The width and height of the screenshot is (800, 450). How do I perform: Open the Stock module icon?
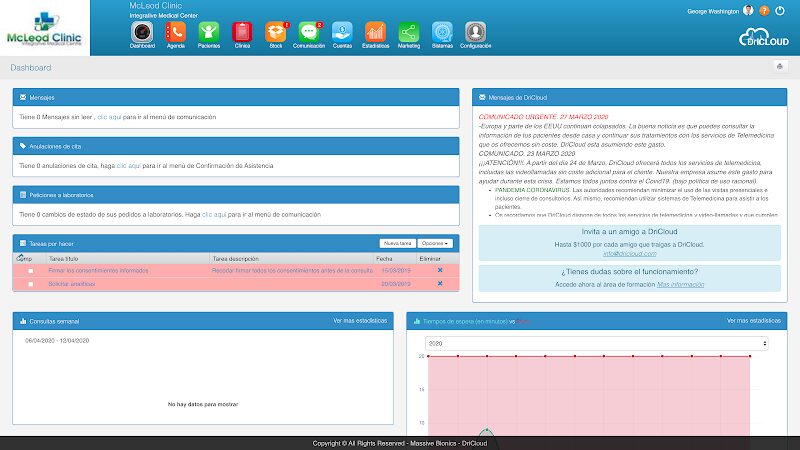point(276,33)
